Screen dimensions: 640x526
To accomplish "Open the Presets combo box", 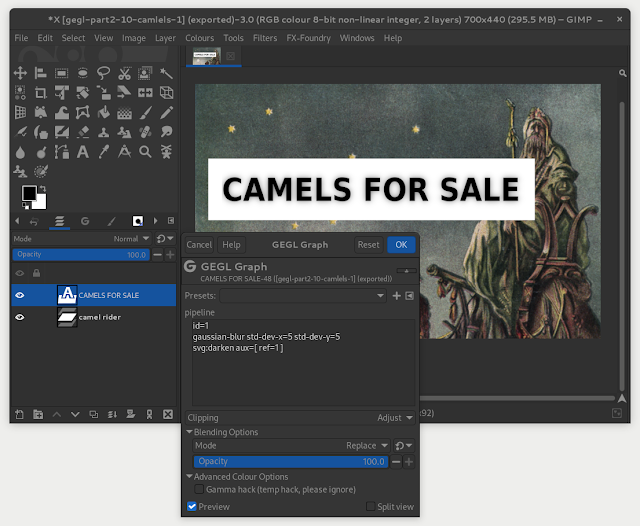I will 303,295.
